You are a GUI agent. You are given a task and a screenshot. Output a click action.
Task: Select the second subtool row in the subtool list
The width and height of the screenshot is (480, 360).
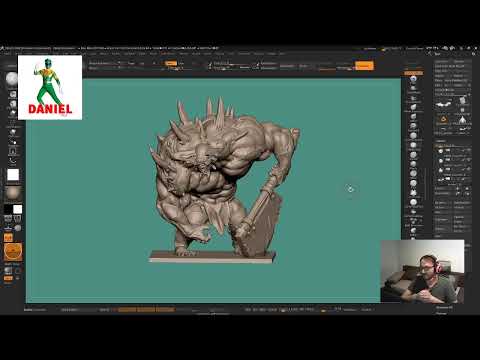pos(453,160)
